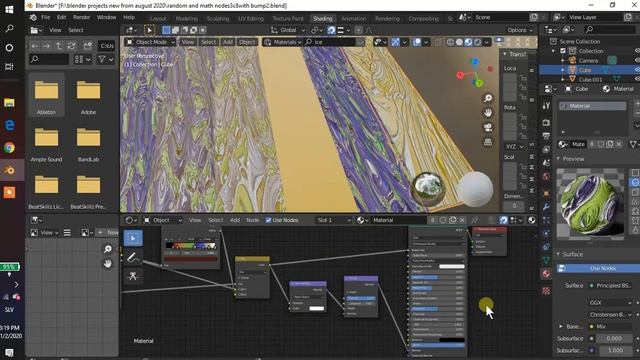Toggle snapping magnet in viewport header

[x=331, y=30]
